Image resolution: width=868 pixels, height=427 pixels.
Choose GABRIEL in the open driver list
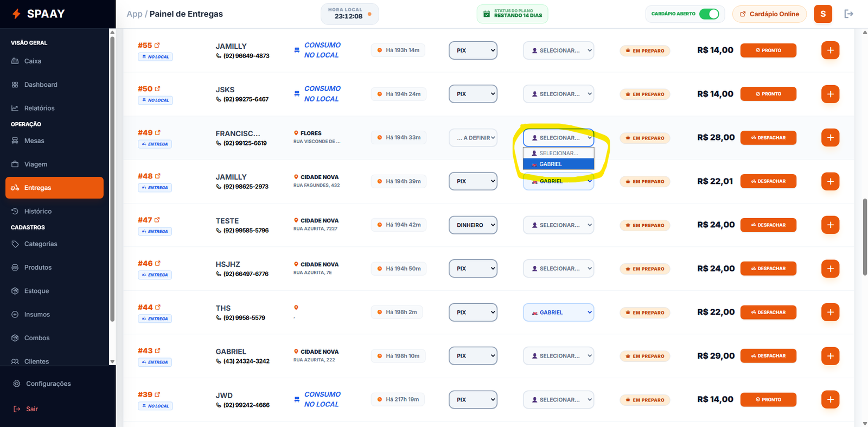point(558,164)
